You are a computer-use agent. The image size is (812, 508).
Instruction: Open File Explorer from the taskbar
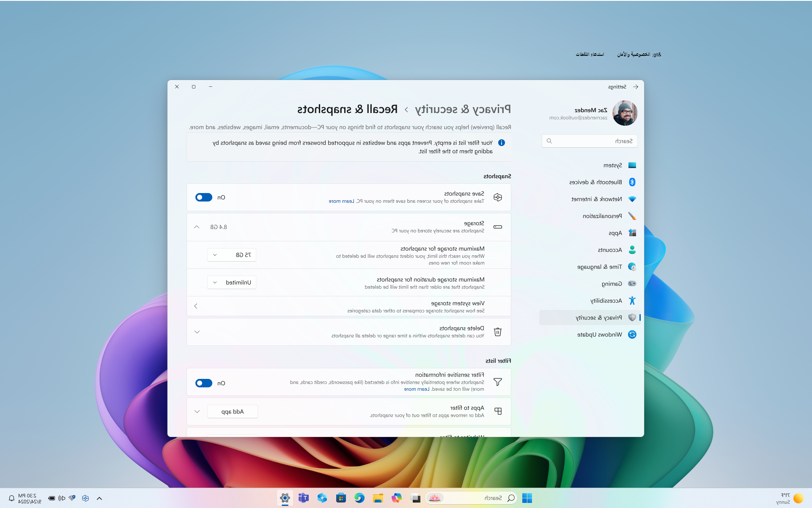378,498
